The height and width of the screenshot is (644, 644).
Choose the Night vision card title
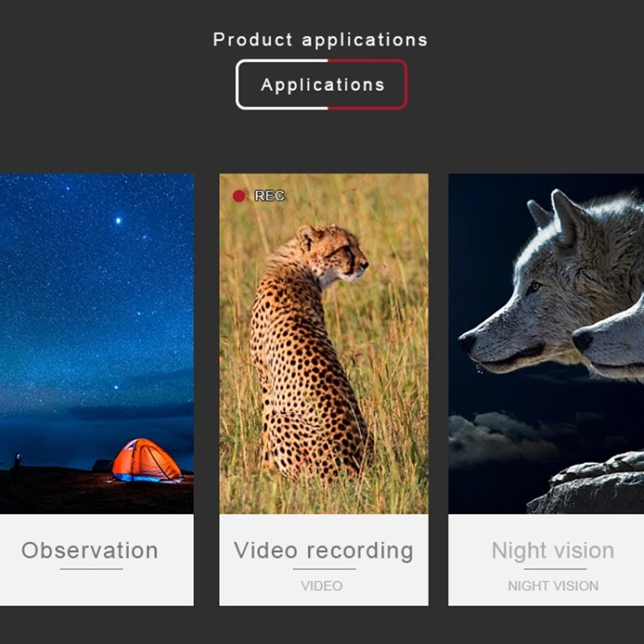552,550
